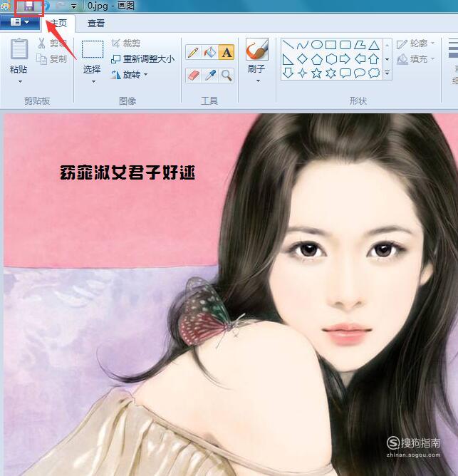The image size is (458, 476).
Task: Select the Right triangle shape
Action: [288, 59]
